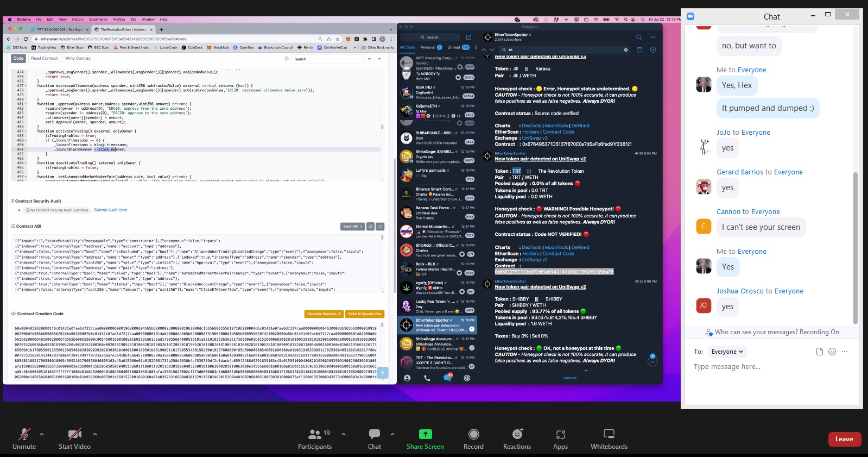Open the Export ABI dropdown
The width and height of the screenshot is (868, 457).
352,227
